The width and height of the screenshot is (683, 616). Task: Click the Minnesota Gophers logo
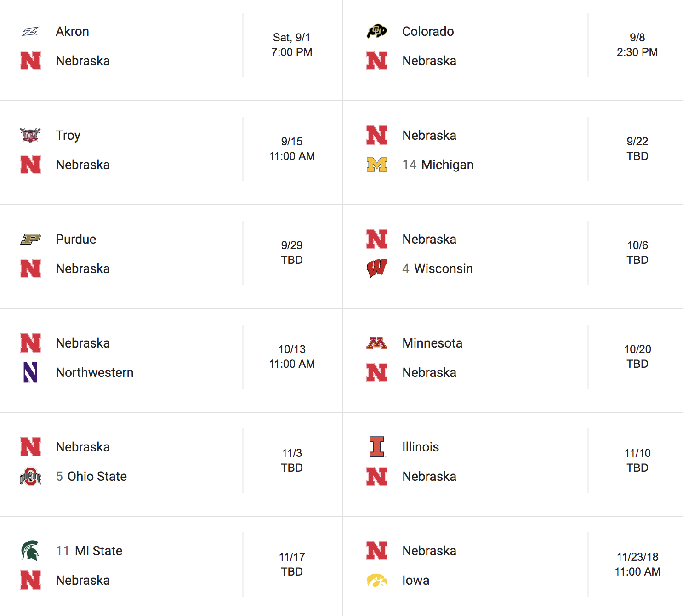[377, 343]
